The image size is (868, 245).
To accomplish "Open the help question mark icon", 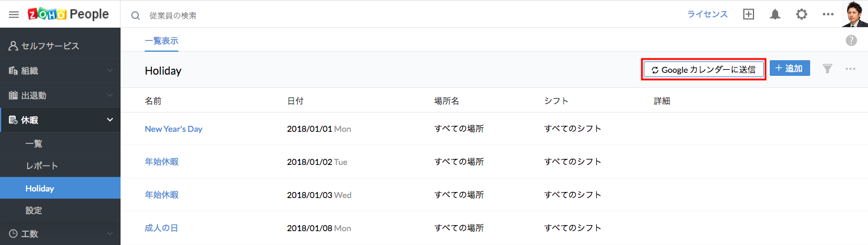I will pos(851,40).
